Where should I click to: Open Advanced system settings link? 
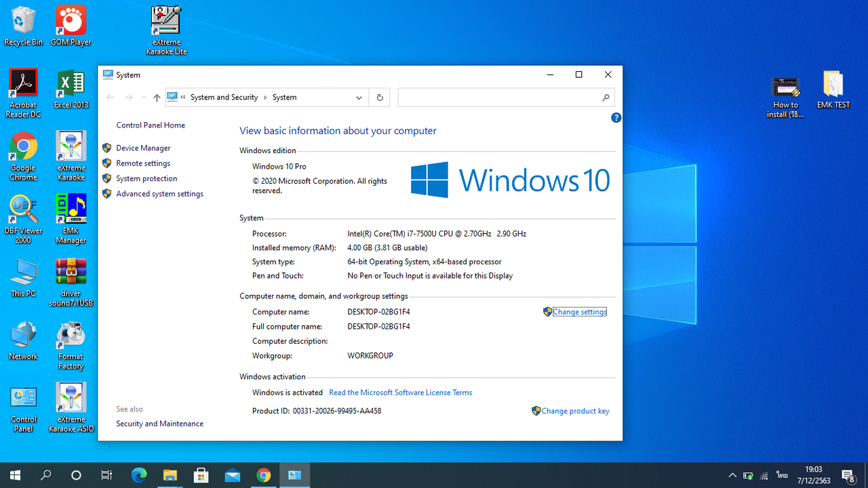pos(159,194)
